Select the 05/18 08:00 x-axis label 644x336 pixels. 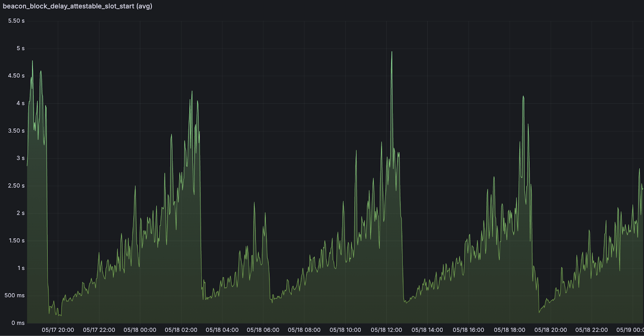click(304, 330)
